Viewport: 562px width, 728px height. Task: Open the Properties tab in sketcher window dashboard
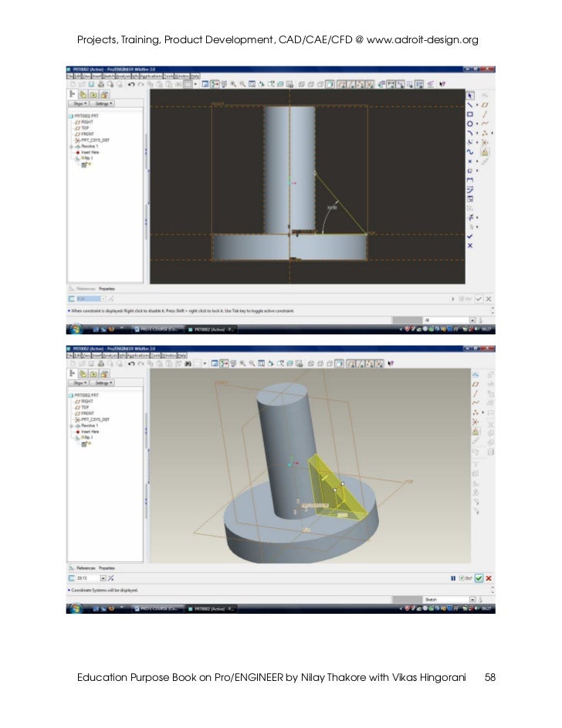click(107, 288)
